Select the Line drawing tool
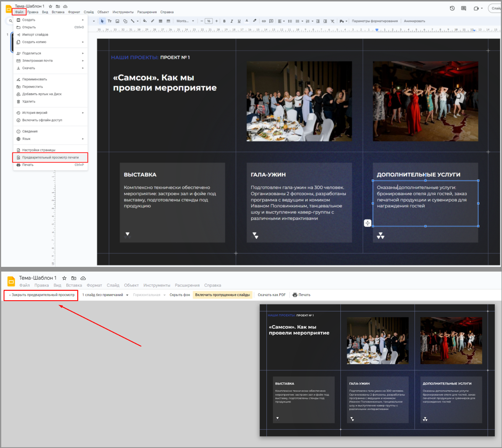 [132, 21]
